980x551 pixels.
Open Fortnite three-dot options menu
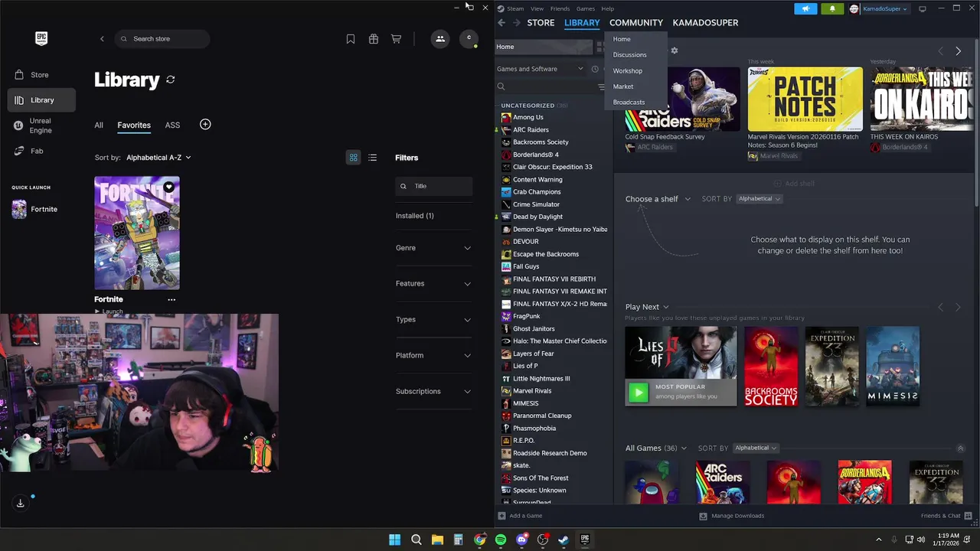[171, 299]
